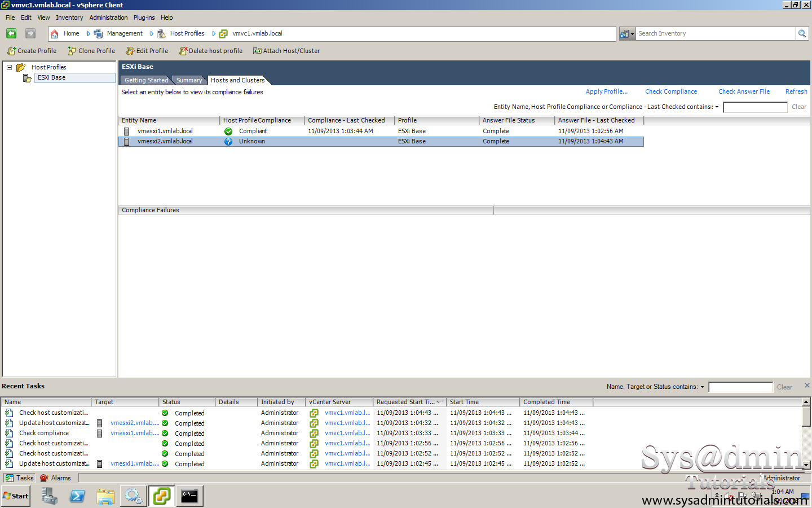Open Windows Explorer from taskbar
This screenshot has height=508, width=812.
(x=105, y=496)
